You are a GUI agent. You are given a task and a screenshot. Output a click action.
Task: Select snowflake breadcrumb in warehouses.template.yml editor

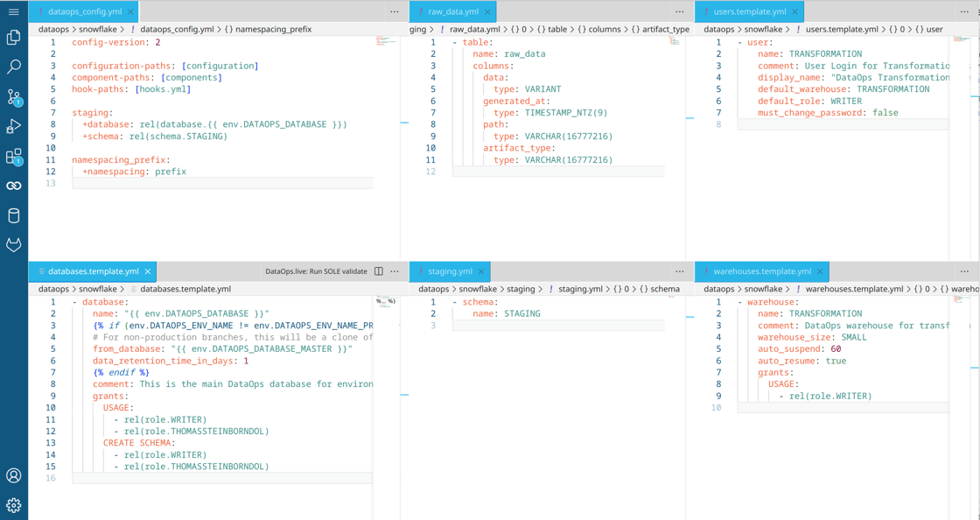click(x=763, y=289)
